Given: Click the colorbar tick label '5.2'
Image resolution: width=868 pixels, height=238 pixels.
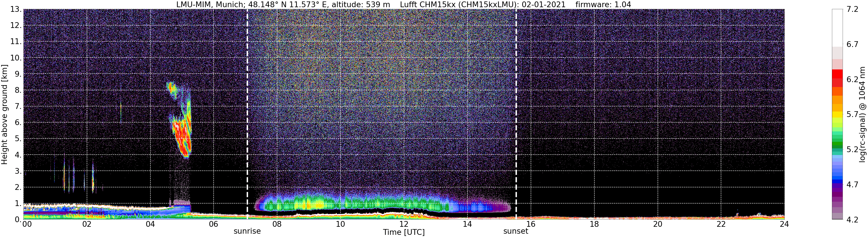Looking at the screenshot, I should point(852,149).
